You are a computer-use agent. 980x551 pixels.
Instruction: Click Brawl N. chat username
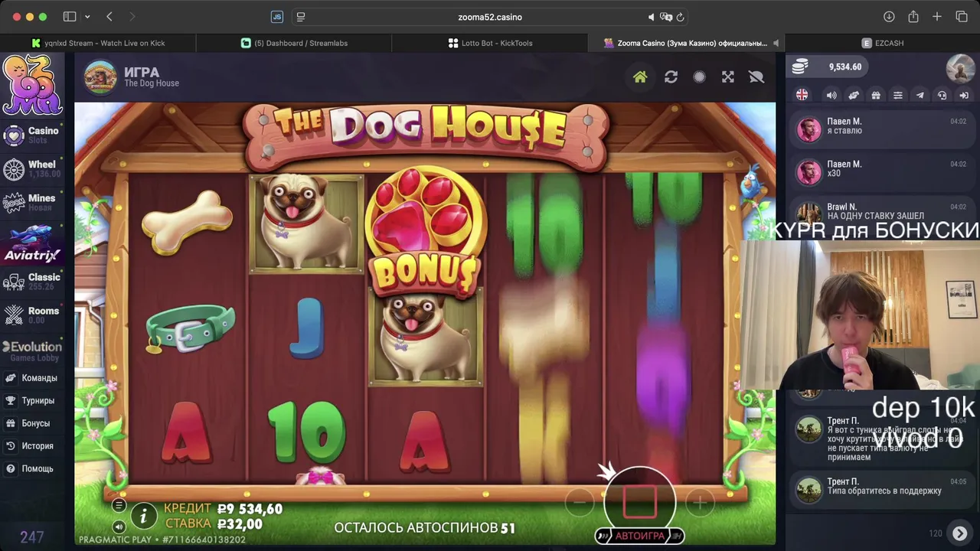841,207
